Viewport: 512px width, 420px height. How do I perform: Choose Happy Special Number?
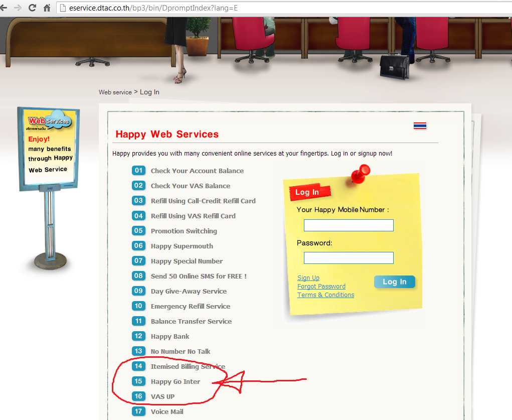coord(187,261)
